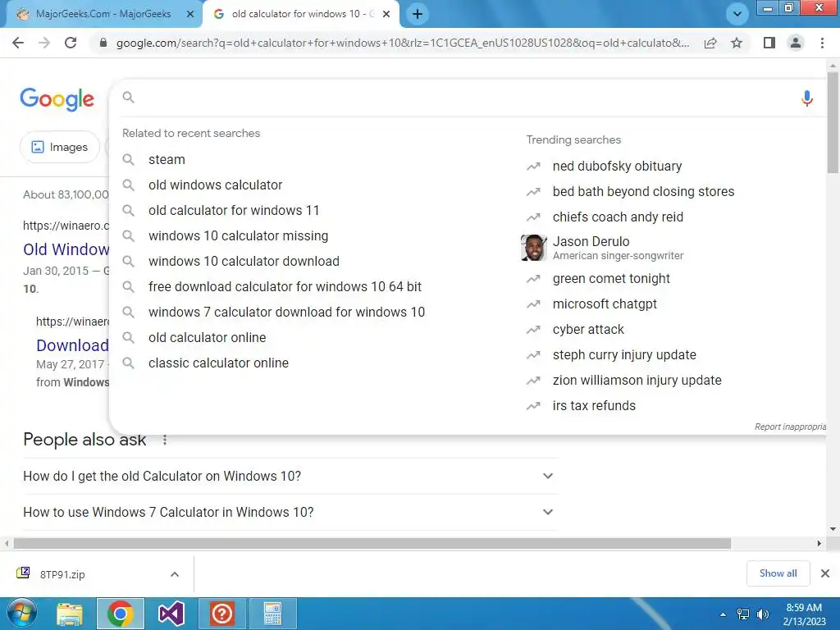Expand 'How do I get the old Calculator on Windows 10?'
Screen dimensions: 840x630
(x=291, y=477)
